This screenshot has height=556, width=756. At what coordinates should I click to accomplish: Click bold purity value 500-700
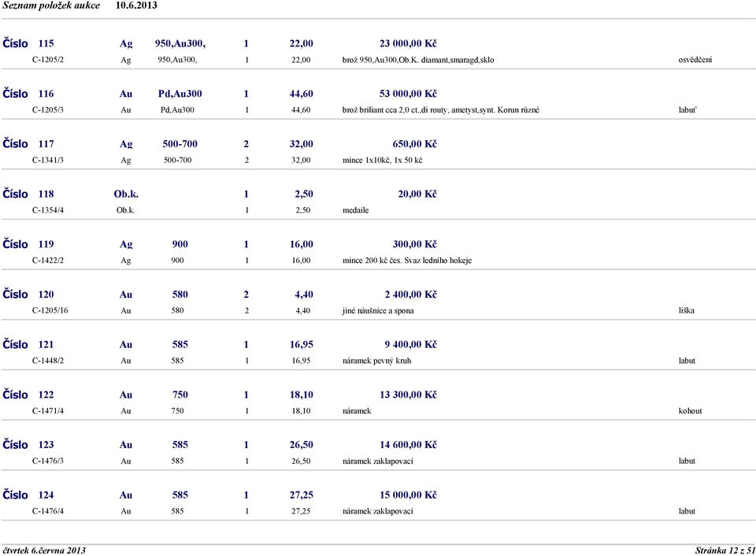(180, 143)
